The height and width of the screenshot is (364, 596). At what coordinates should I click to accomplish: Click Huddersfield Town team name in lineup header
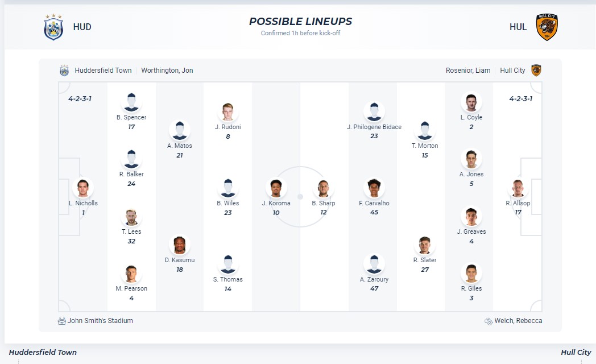click(x=103, y=71)
